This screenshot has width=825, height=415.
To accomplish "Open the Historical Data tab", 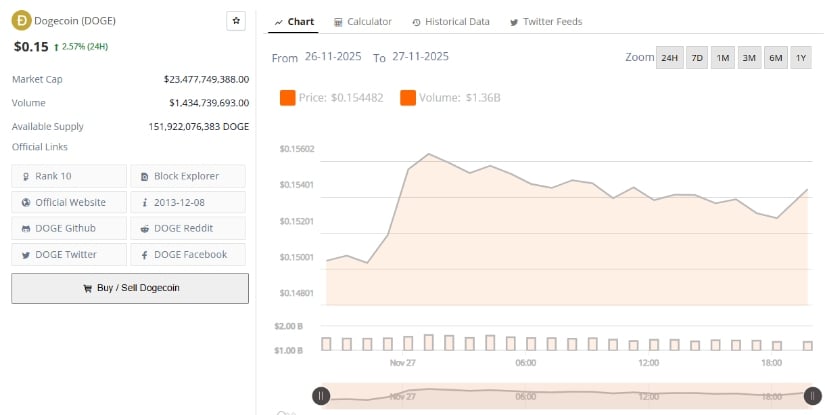I will (450, 22).
